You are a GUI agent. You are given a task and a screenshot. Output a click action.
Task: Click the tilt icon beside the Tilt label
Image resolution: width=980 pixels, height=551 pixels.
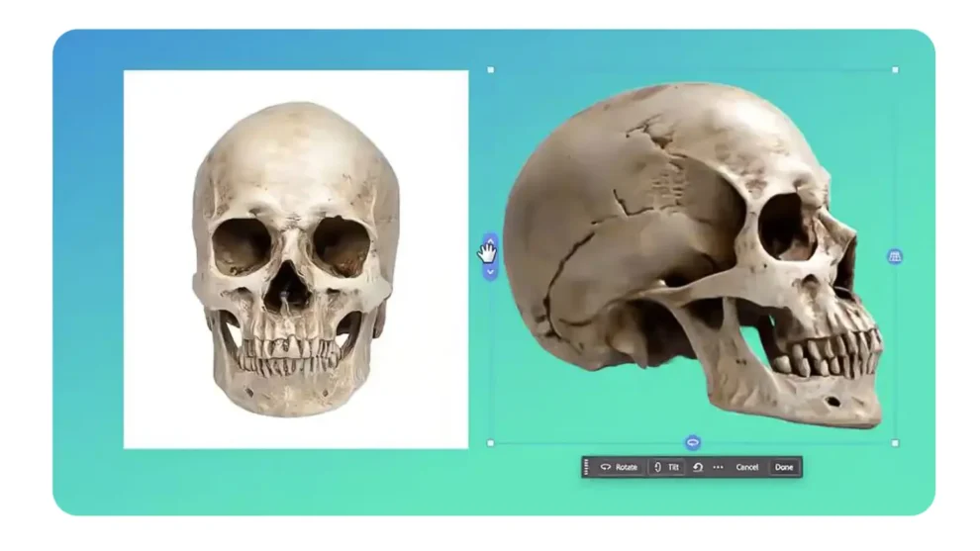(x=657, y=467)
